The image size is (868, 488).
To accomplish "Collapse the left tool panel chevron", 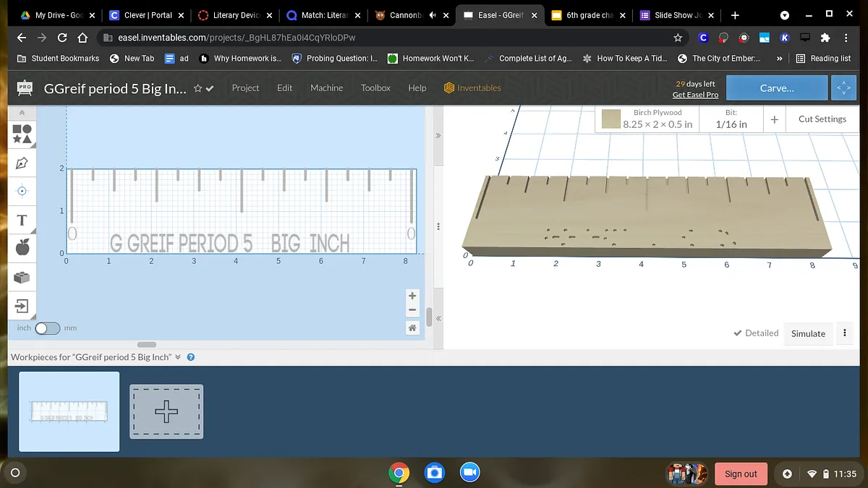I will (x=22, y=113).
